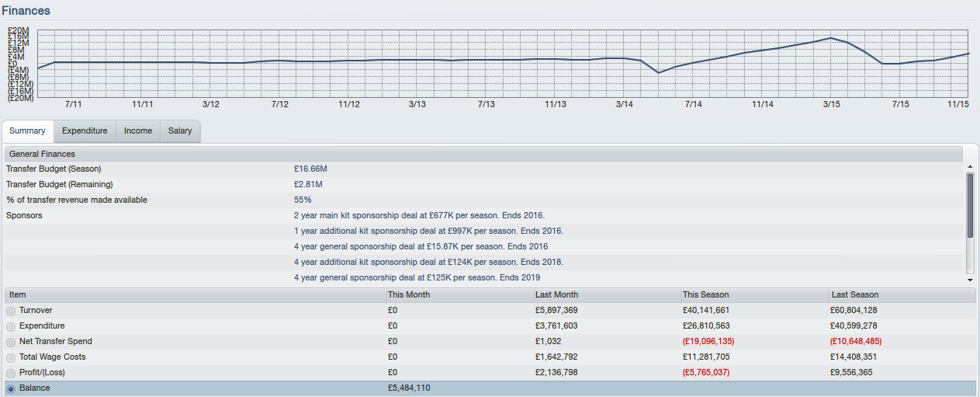The image size is (980, 397).
Task: Switch to the Income tab
Action: coord(138,131)
